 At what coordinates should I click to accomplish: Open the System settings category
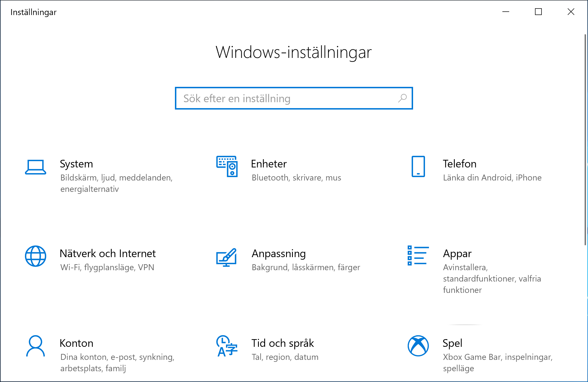point(76,164)
